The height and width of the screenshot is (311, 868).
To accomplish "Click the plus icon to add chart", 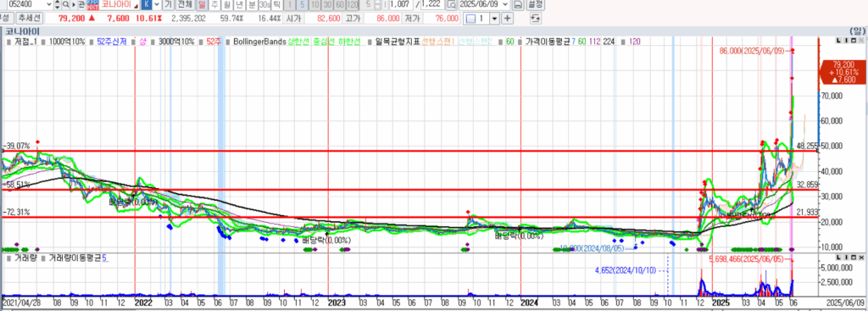I will pyautogui.click(x=507, y=19).
